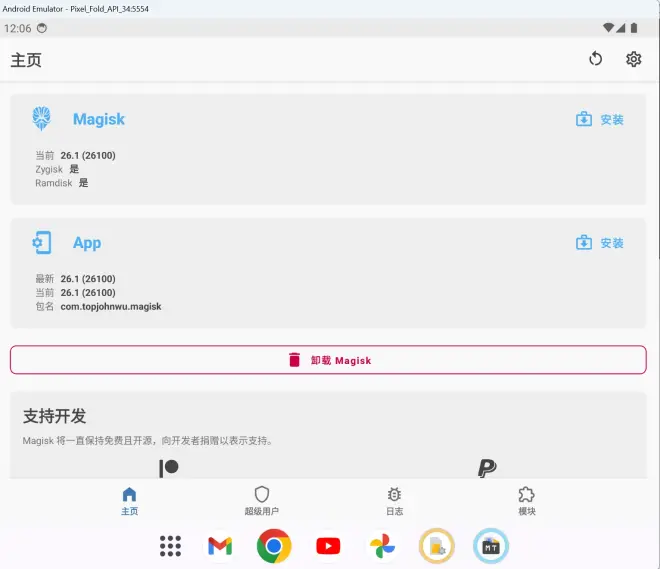Click the Ramdisk status row
660x569 pixels.
point(62,183)
